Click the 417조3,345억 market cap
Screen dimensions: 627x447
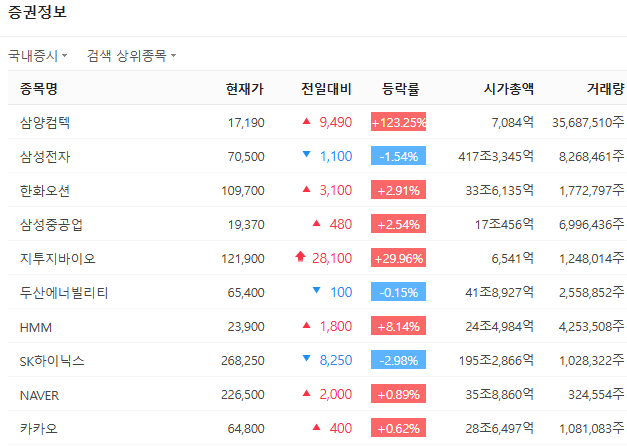pyautogui.click(x=496, y=156)
